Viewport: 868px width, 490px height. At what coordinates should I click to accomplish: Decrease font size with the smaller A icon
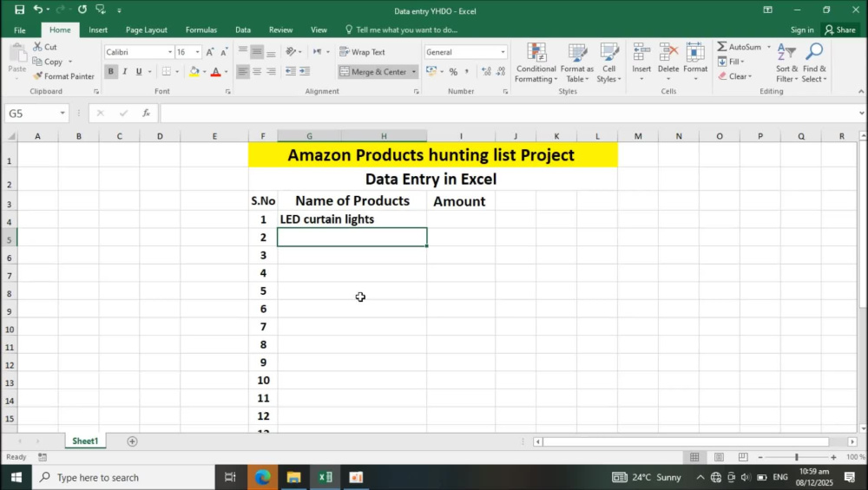224,52
